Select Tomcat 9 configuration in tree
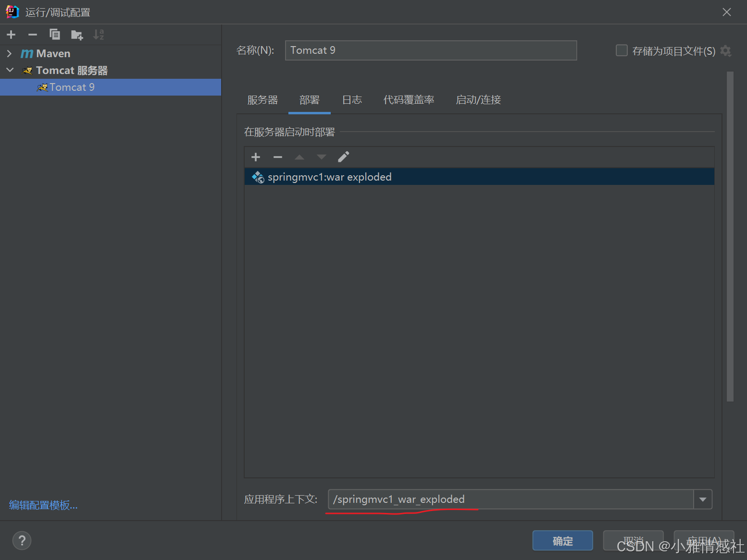This screenshot has width=747, height=560. (x=111, y=87)
